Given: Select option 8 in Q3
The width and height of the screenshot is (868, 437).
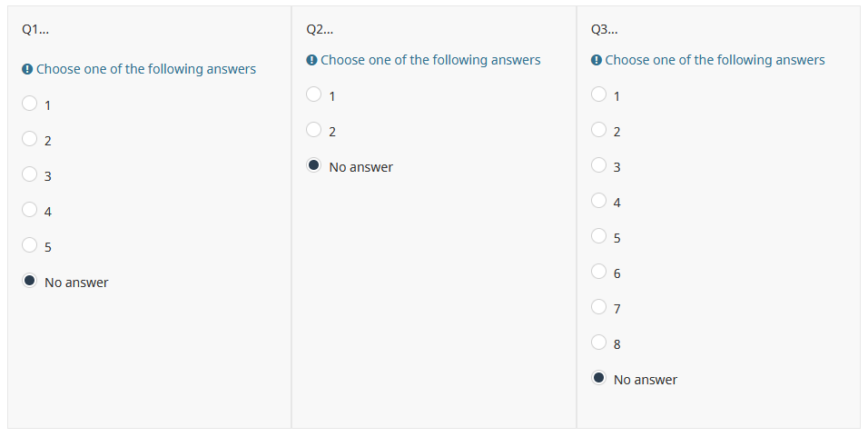Looking at the screenshot, I should 599,343.
